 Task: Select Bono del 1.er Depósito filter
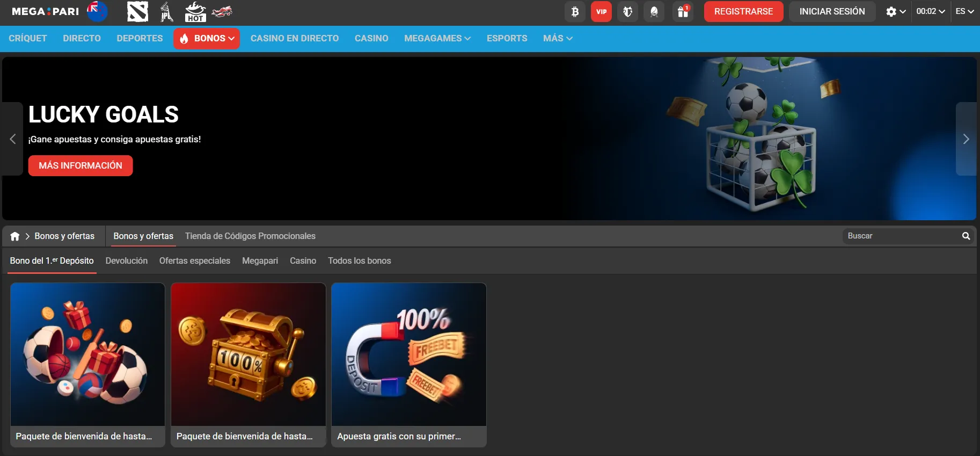pyautogui.click(x=52, y=261)
